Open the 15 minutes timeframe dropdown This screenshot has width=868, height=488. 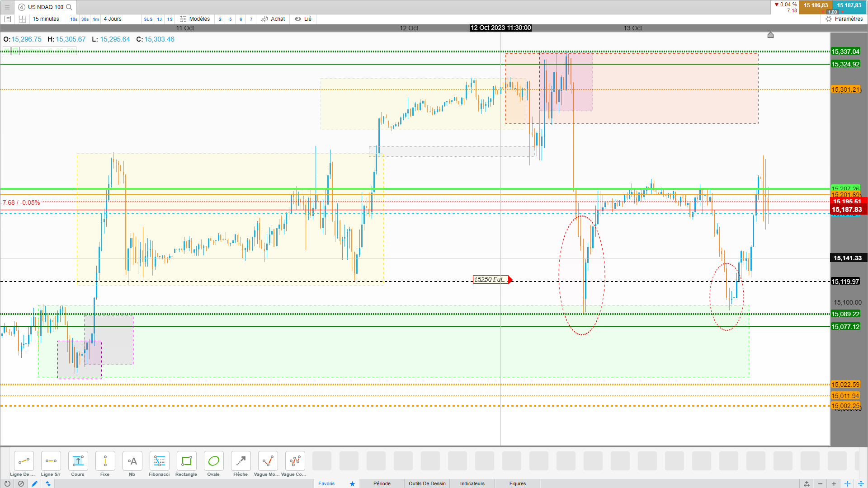[46, 19]
